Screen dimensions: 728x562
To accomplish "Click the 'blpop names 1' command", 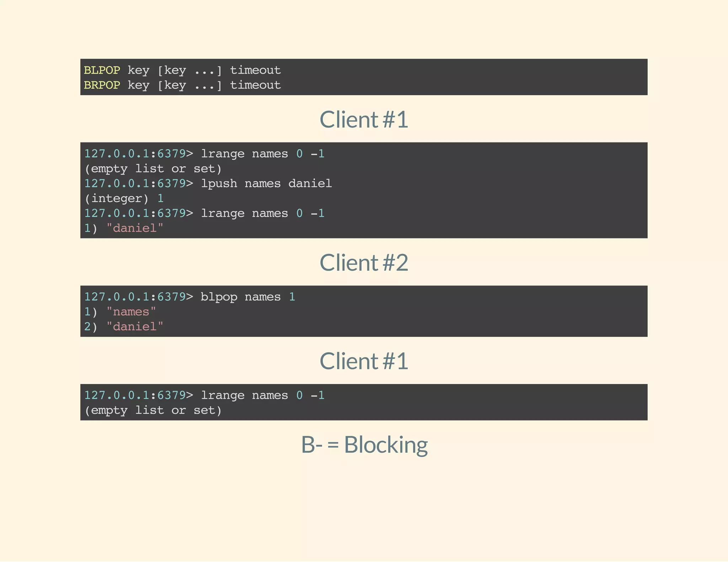I will 248,297.
